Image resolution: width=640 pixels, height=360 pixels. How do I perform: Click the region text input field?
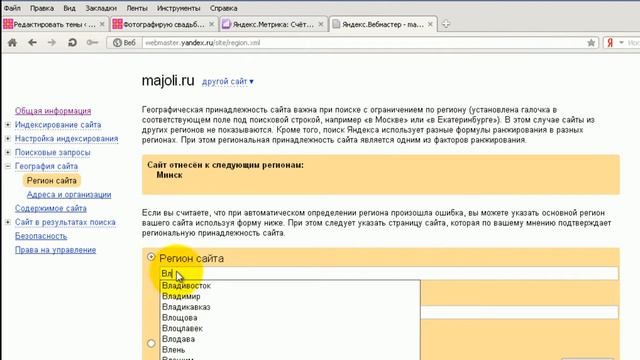[x=389, y=273]
